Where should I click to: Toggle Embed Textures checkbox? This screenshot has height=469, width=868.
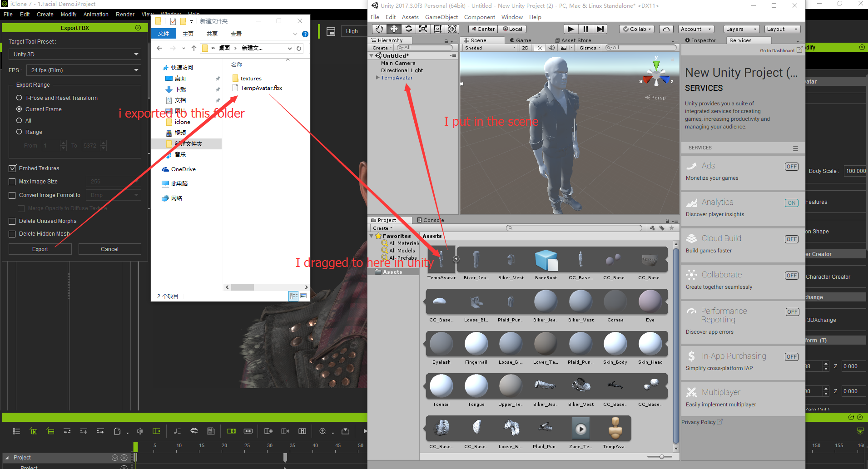[12, 168]
